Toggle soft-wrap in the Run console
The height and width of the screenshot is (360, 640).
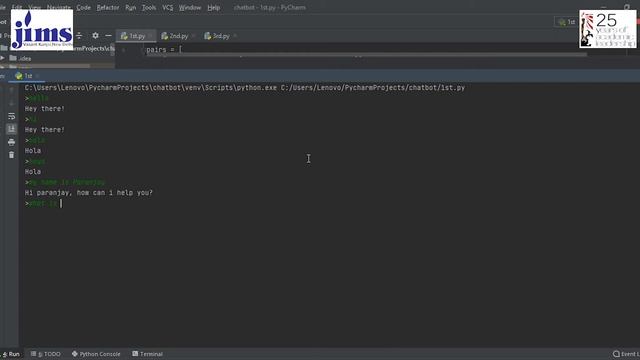click(11, 116)
